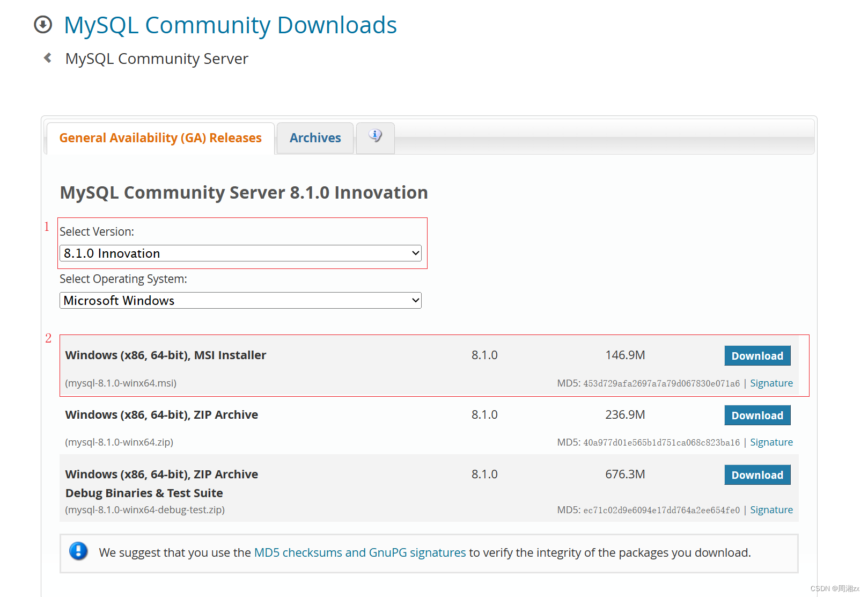Screen dimensions: 868x597
Task: Switch to the Archives tab
Action: [315, 138]
